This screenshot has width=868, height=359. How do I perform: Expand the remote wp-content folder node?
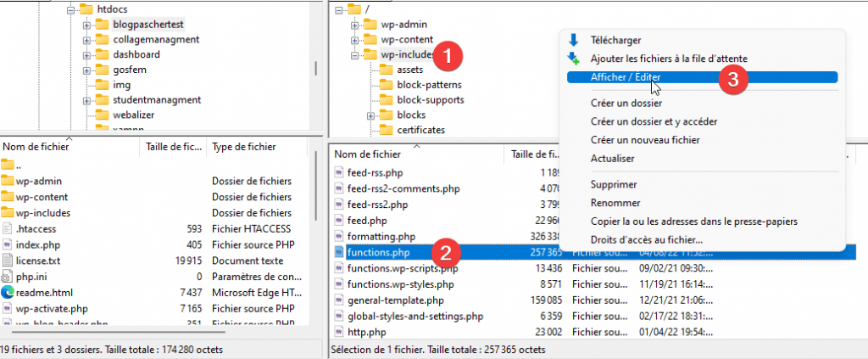tap(354, 40)
